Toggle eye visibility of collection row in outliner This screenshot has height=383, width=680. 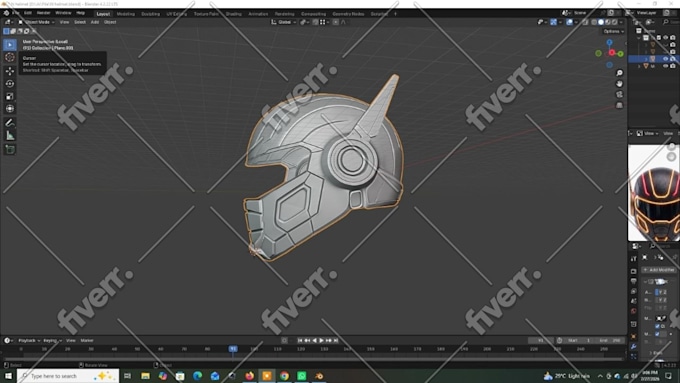coord(665,38)
